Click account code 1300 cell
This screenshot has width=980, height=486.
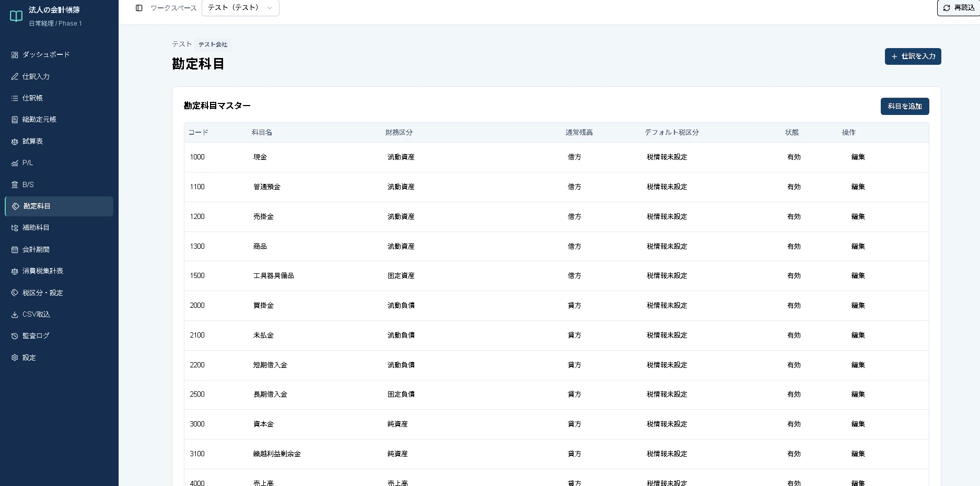197,247
